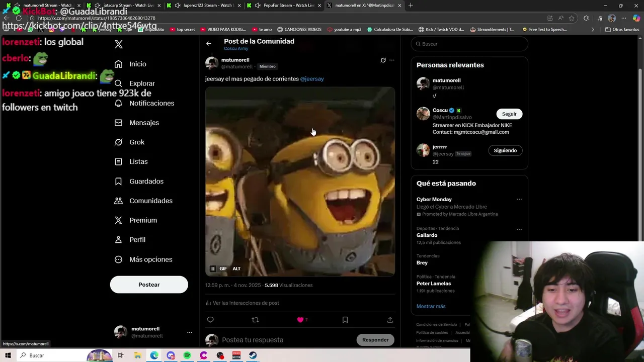The width and height of the screenshot is (644, 362).
Task: Open the Cyber Monday trend options
Action: coord(519,200)
